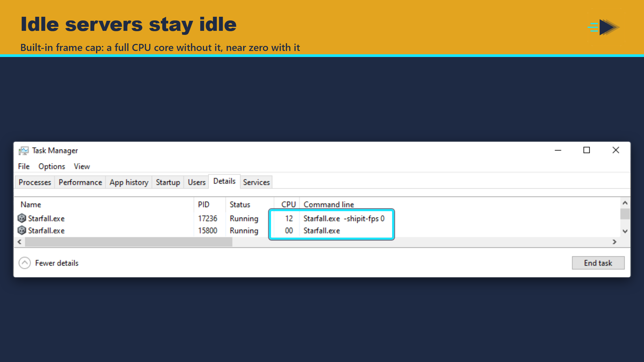
Task: Open the View menu
Action: coord(82,167)
